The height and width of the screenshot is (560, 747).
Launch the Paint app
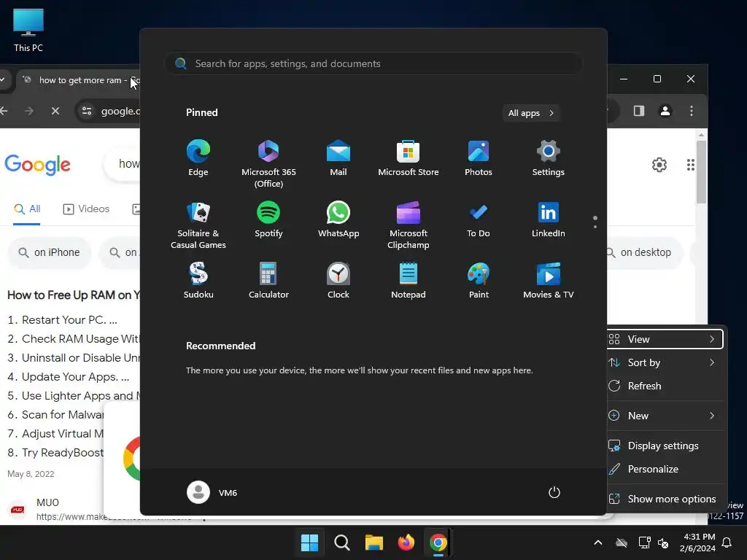point(479,281)
